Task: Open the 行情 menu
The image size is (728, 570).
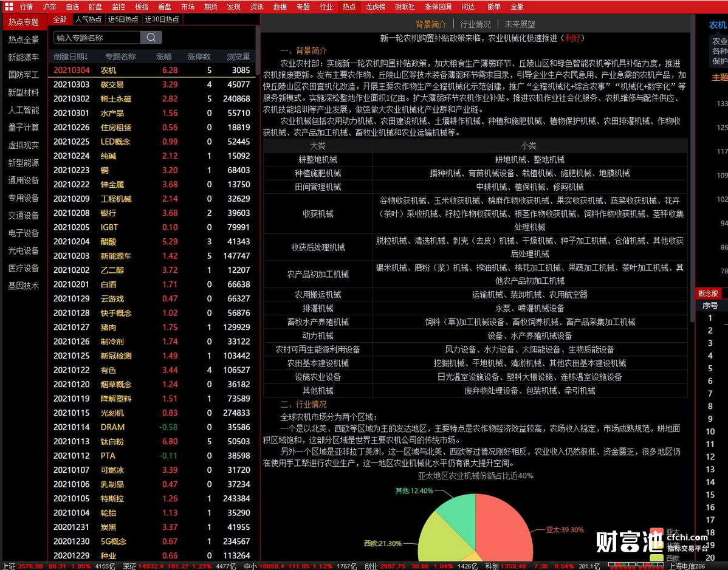Action: tap(27, 7)
